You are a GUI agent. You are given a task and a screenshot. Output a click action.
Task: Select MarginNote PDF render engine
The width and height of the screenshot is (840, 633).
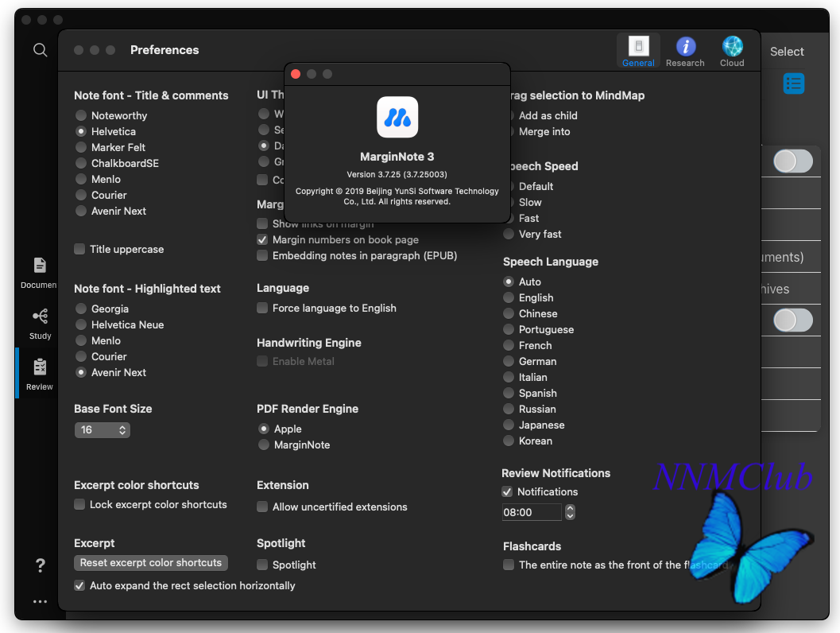tap(264, 445)
